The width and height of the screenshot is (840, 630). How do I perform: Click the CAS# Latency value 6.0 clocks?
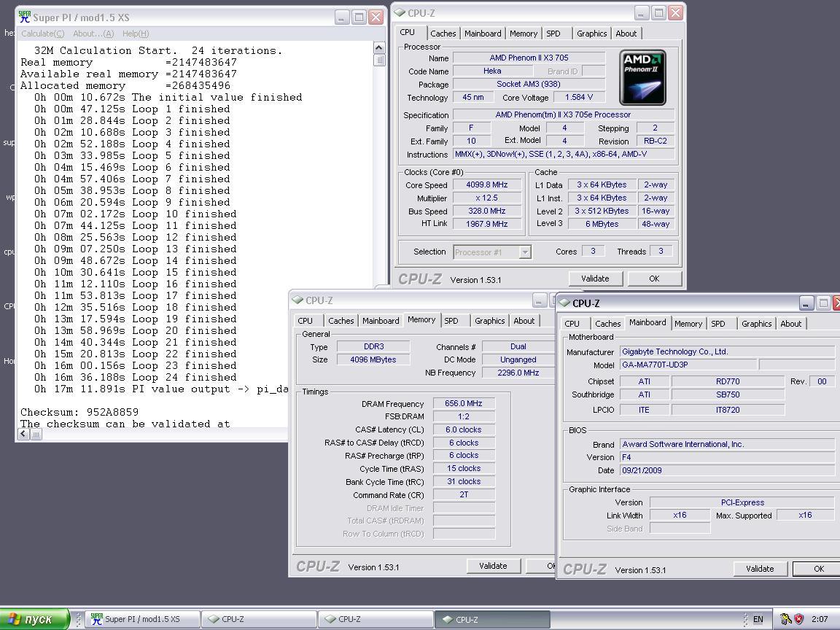coord(464,429)
